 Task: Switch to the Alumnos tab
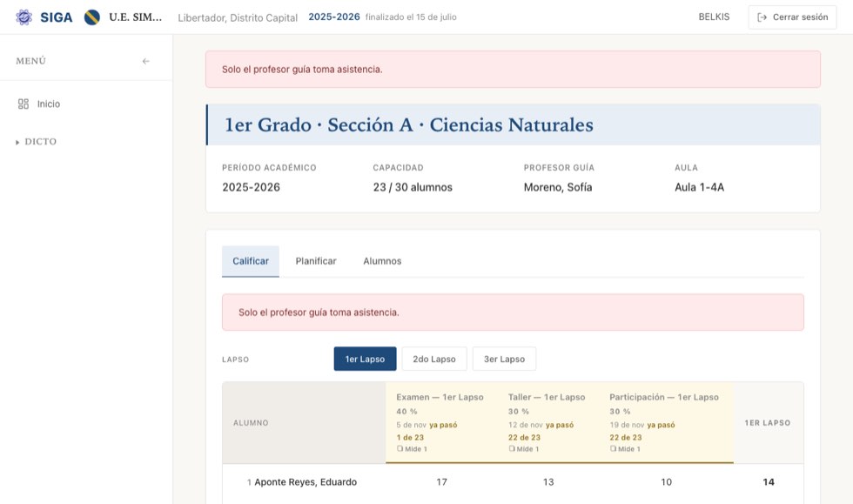[382, 261]
